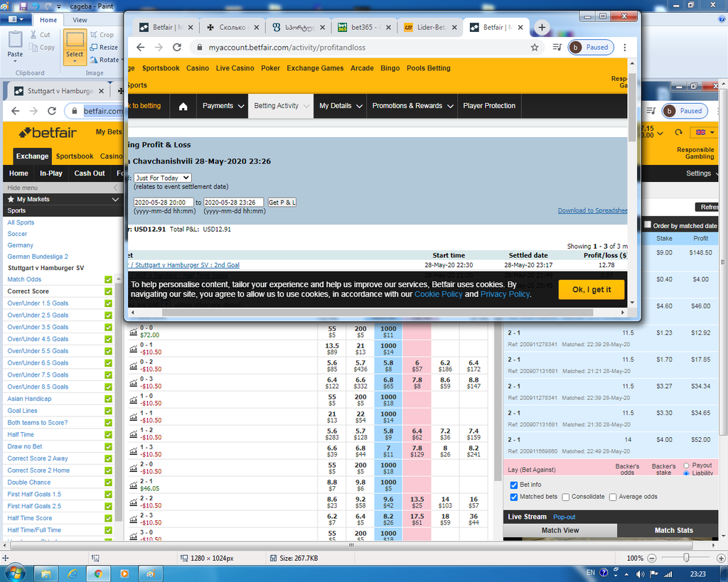Image resolution: width=728 pixels, height=582 pixels.
Task: Switch to the Match Stats tab
Action: pyautogui.click(x=673, y=531)
